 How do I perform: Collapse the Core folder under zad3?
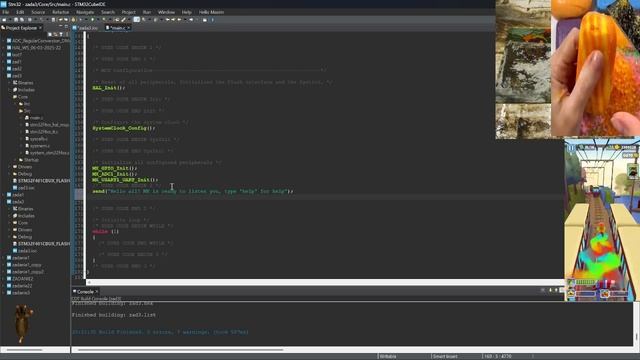point(10,97)
